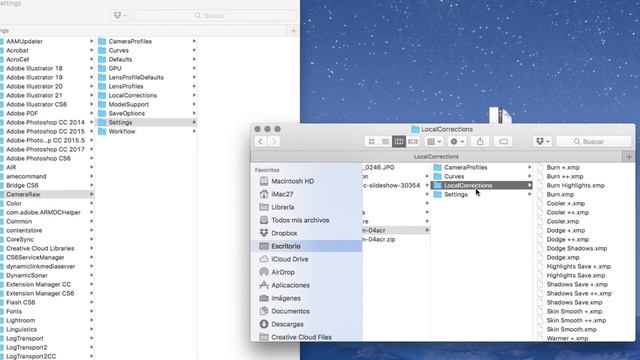Select Shadows Save ++.xmp file

(579, 293)
